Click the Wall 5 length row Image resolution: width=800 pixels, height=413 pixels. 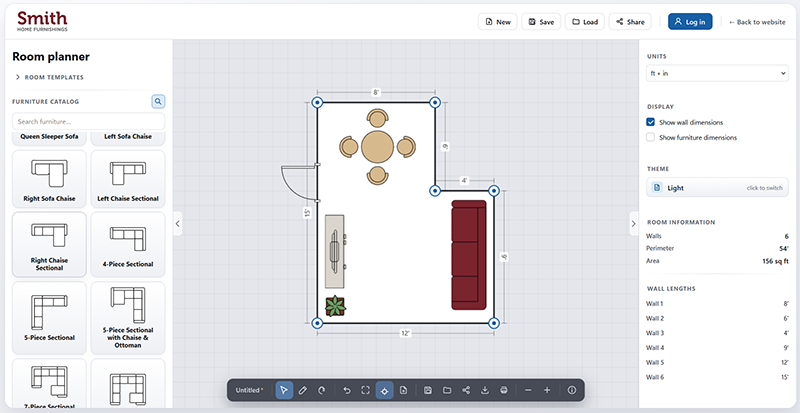(717, 362)
